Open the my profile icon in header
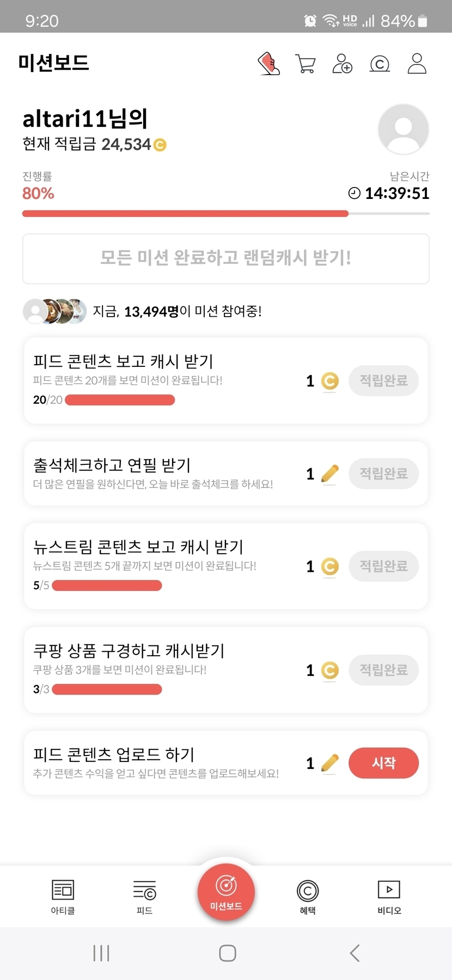 (417, 64)
